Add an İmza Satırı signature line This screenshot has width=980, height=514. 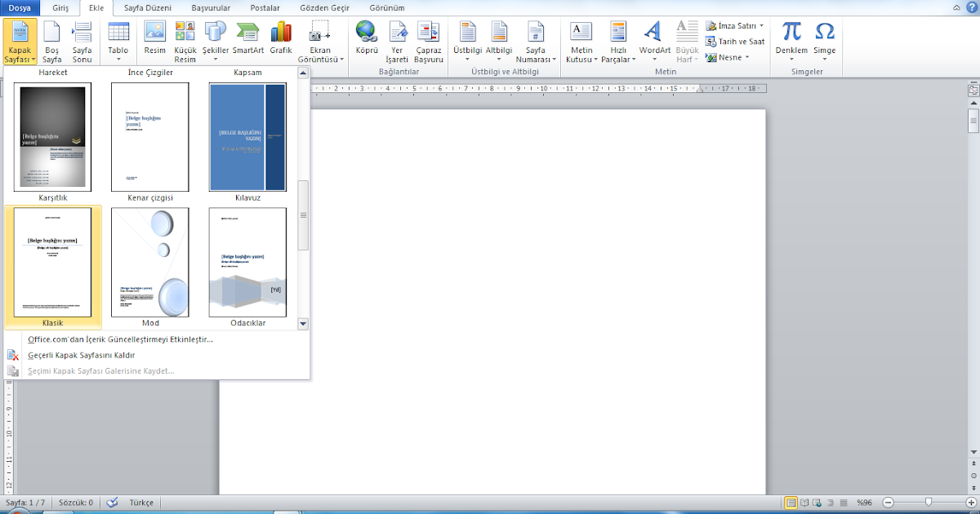tap(734, 26)
